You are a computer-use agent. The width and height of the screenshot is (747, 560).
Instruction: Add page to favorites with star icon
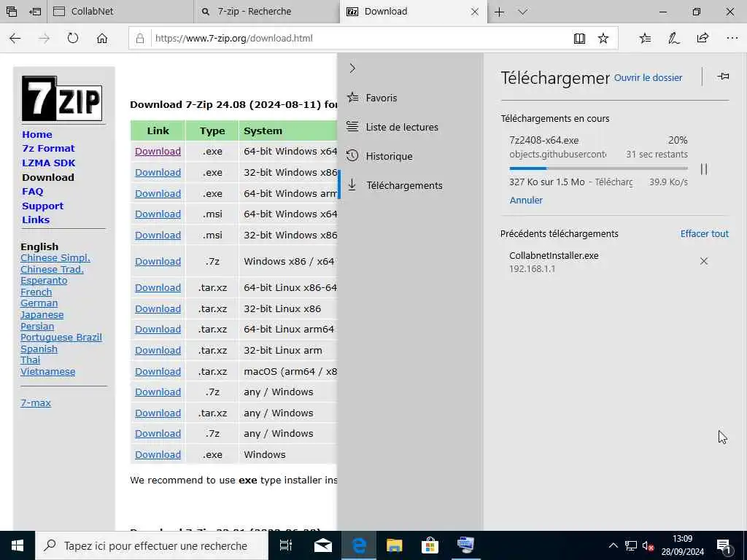coord(603,38)
